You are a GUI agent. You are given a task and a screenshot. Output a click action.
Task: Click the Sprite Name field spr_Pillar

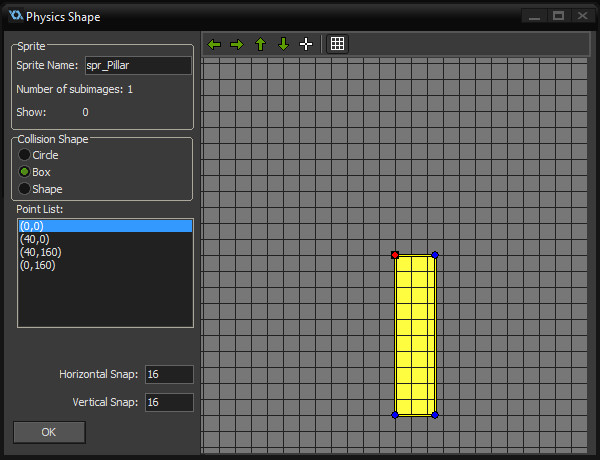(x=138, y=65)
